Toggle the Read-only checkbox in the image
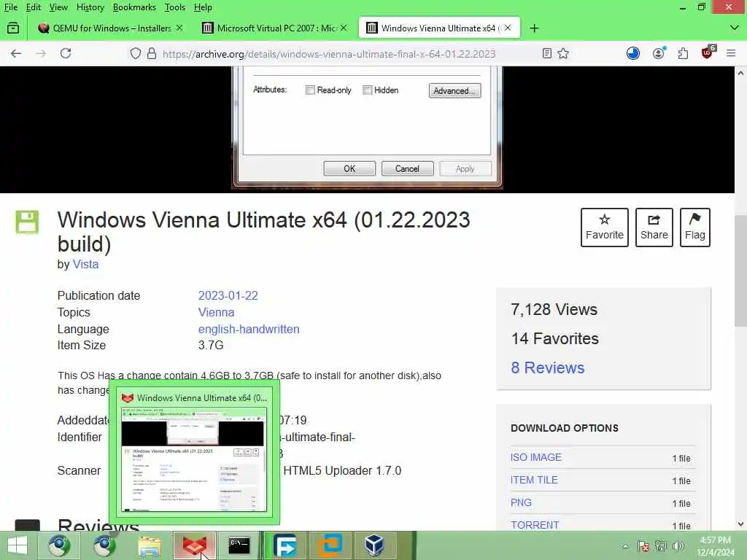This screenshot has height=560, width=747. point(310,90)
